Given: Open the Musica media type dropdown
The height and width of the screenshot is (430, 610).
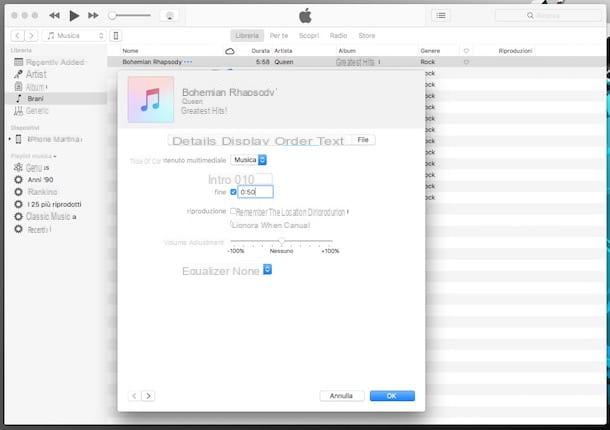Looking at the screenshot, I should pyautogui.click(x=249, y=160).
